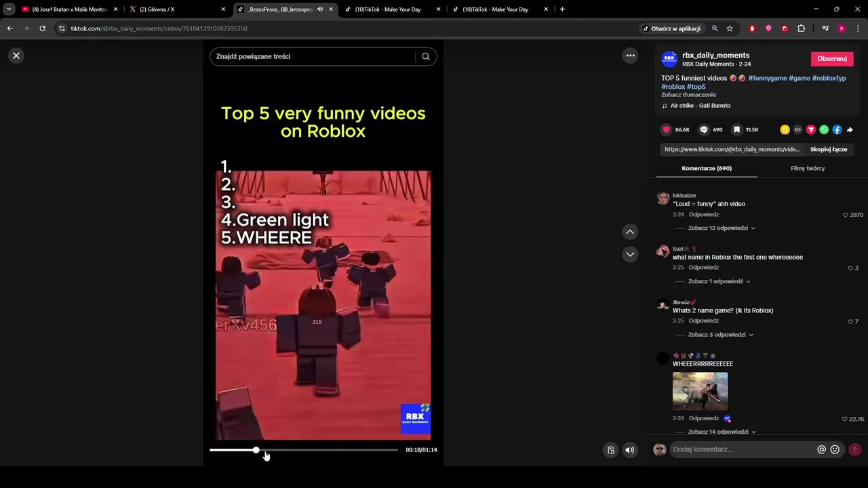Focus Znajdź powiązane treści search box
Viewport: 868px width, 488px height.
click(x=315, y=56)
